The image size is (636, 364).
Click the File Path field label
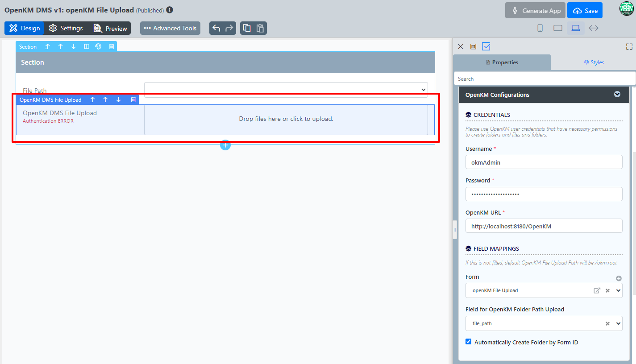coord(35,91)
